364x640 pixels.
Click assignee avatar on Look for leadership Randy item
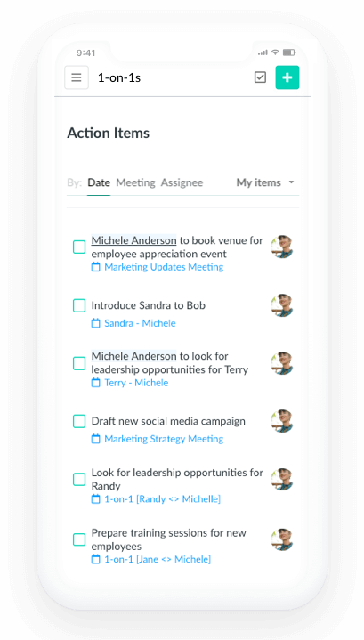pyautogui.click(x=282, y=480)
